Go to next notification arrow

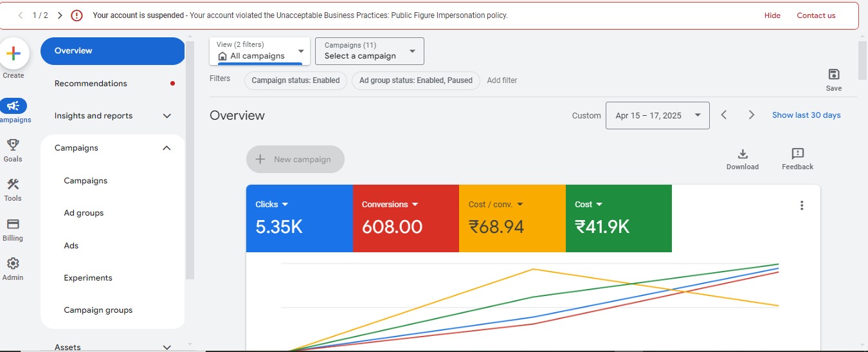point(60,15)
